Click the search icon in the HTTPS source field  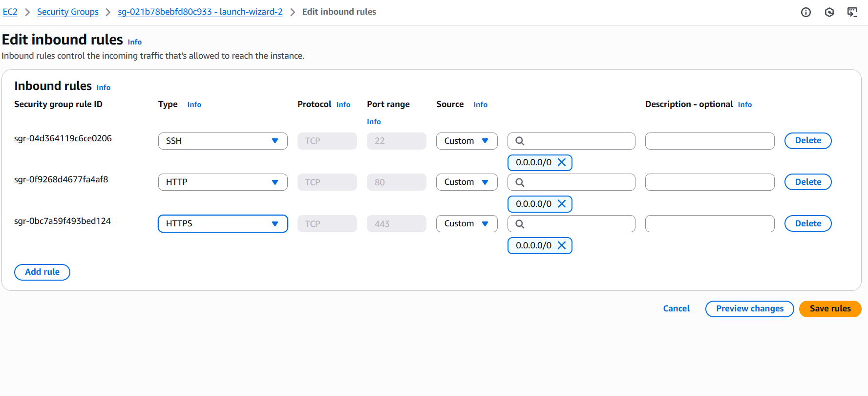coord(520,224)
